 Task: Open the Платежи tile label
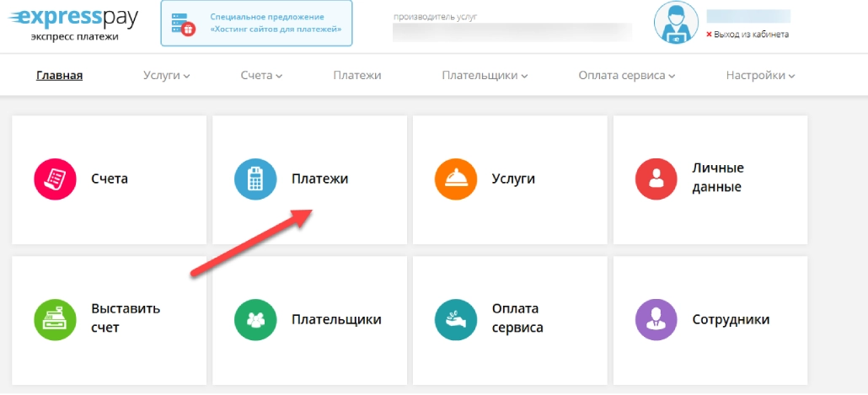point(320,179)
